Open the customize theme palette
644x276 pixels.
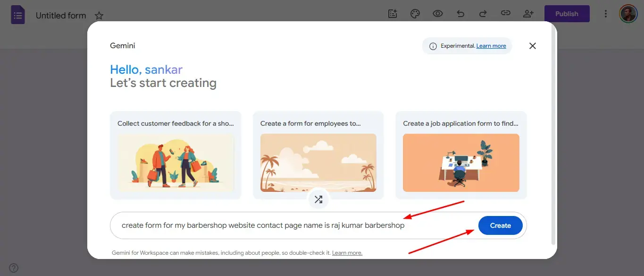[x=415, y=14]
